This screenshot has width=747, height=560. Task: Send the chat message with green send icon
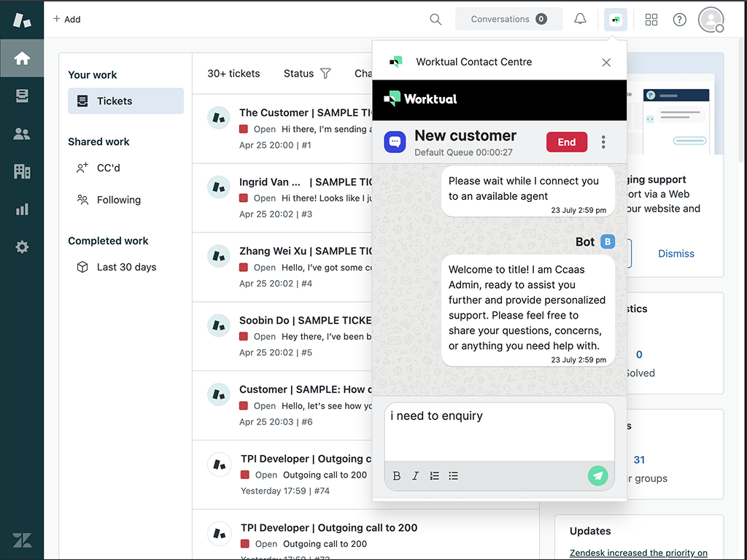point(597,475)
